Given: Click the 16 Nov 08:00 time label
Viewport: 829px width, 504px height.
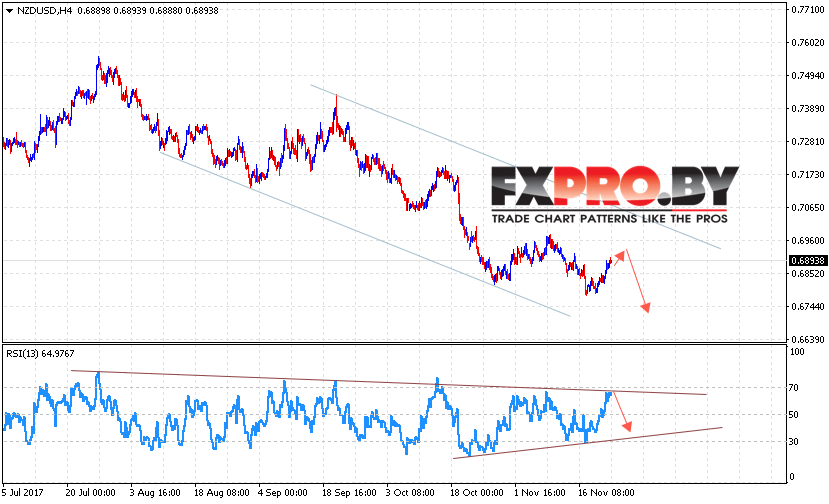Looking at the screenshot, I should click(x=606, y=493).
